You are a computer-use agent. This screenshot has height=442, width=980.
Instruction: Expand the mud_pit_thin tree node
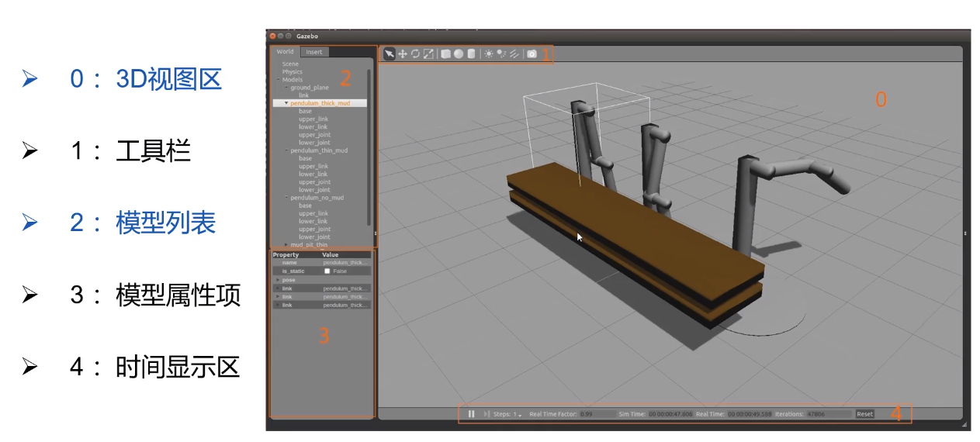(x=286, y=244)
